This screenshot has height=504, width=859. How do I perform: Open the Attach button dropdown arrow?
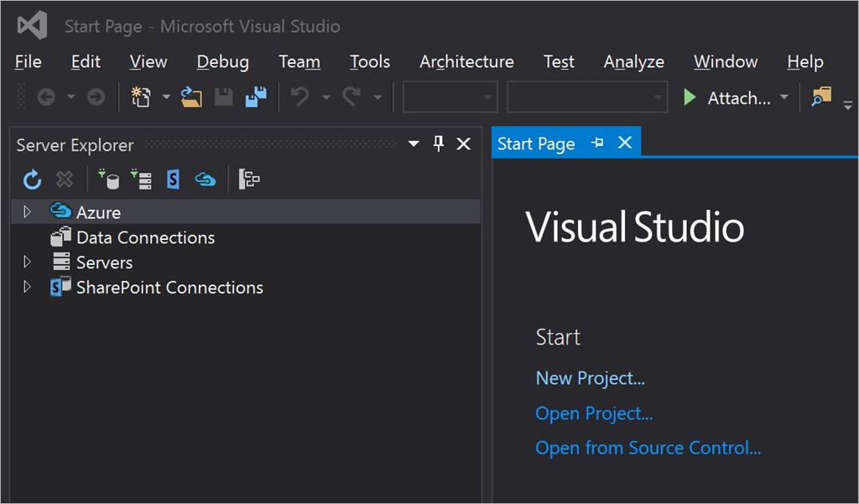(784, 98)
